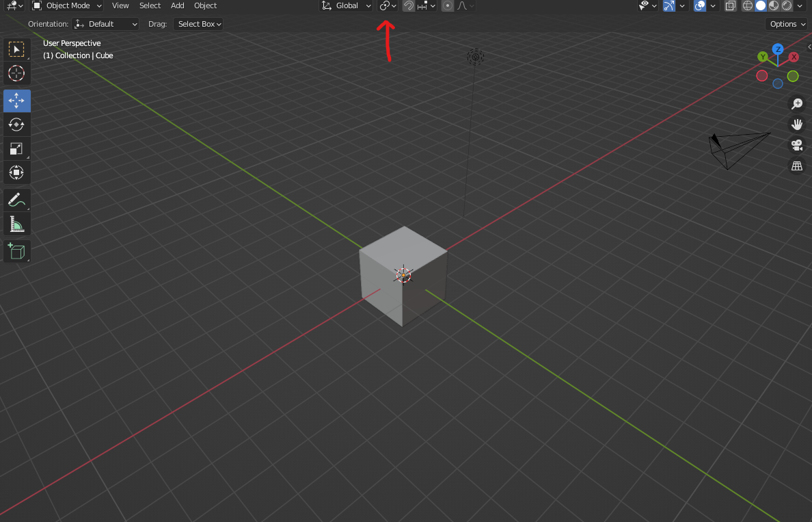
Task: Select the point light object
Action: click(476, 57)
